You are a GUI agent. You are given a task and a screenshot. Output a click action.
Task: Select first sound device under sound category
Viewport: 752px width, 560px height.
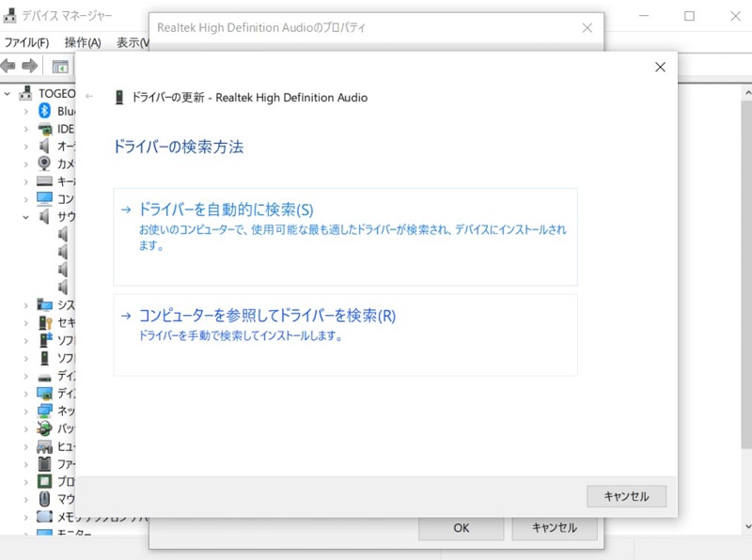point(62,234)
